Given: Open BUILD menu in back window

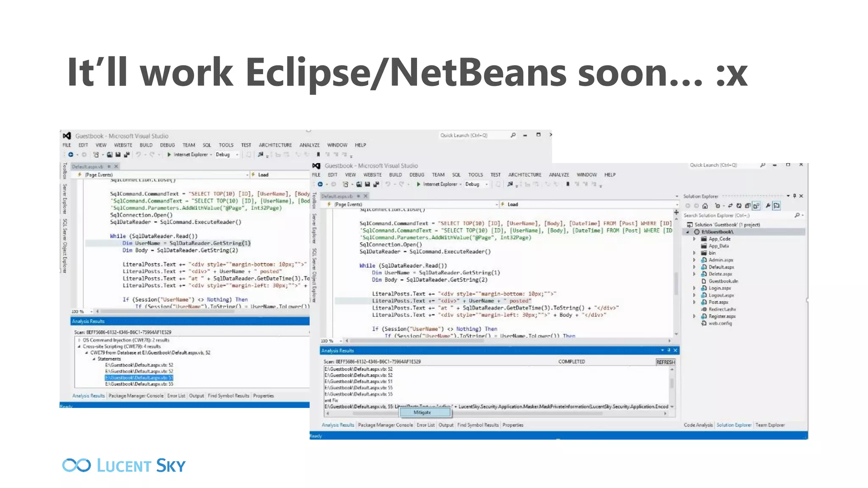Looking at the screenshot, I should pos(146,145).
